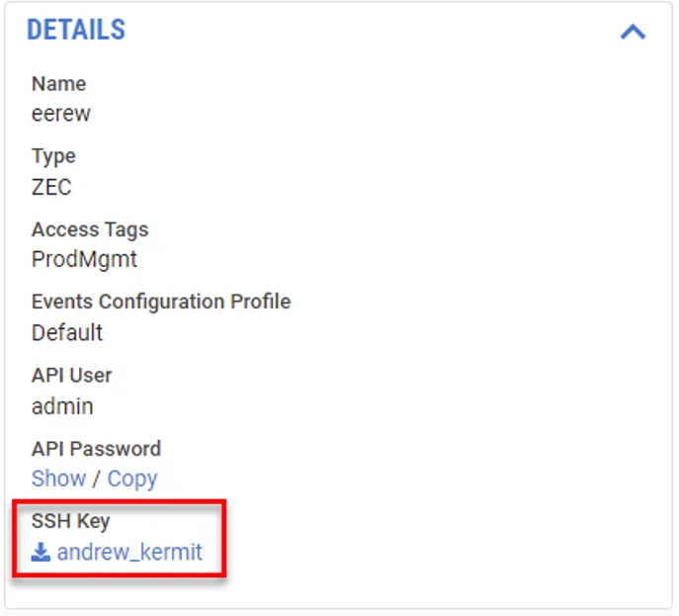Click the SSH Key label
The image size is (679, 616).
click(70, 521)
